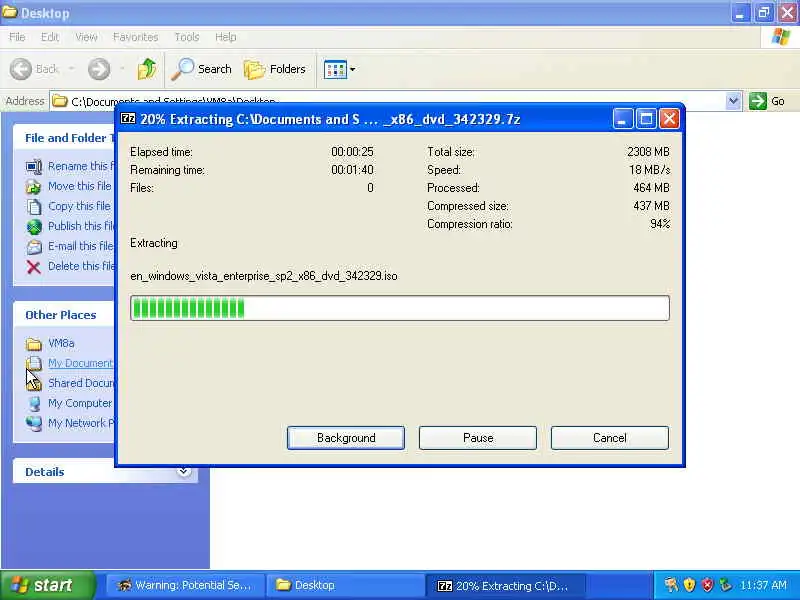The width and height of the screenshot is (800, 600).
Task: Open the File menu in Explorer
Action: (x=17, y=37)
